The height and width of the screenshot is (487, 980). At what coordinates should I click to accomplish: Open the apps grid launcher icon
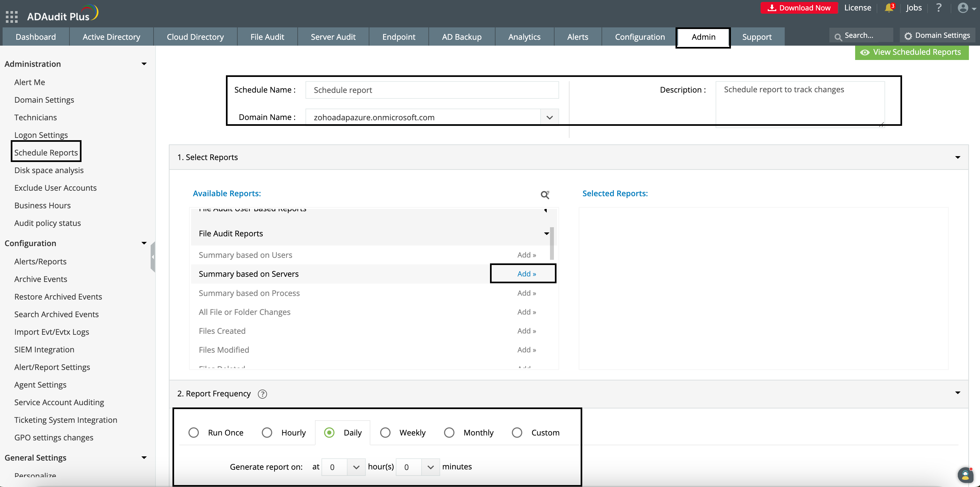(x=12, y=17)
